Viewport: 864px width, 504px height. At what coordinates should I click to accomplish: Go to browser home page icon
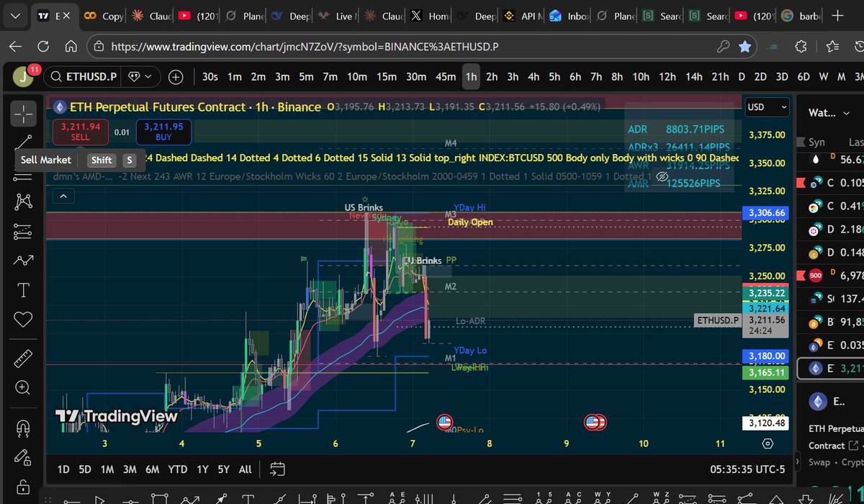(71, 47)
